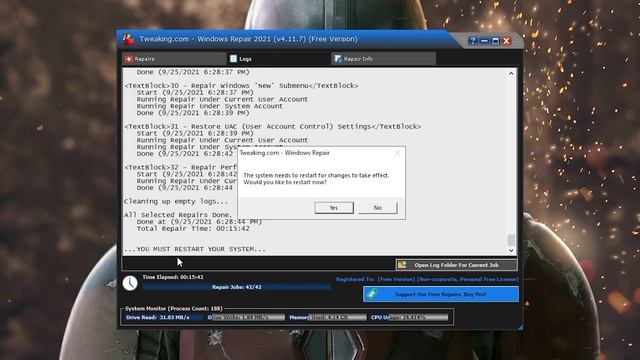Click the Drive Write meter

tap(246, 317)
